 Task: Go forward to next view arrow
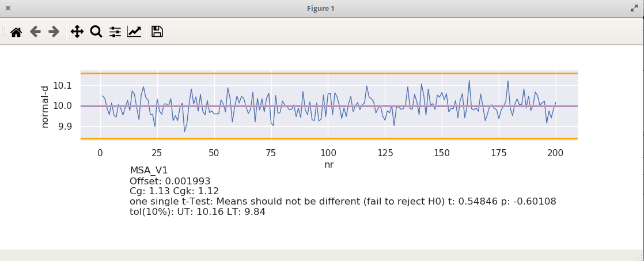[x=54, y=32]
